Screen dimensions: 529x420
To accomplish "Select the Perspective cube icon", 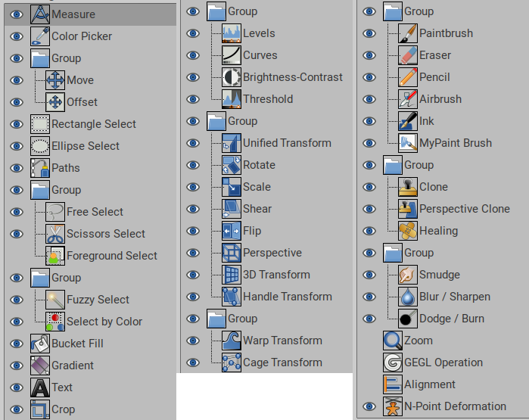I will pyautogui.click(x=232, y=253).
